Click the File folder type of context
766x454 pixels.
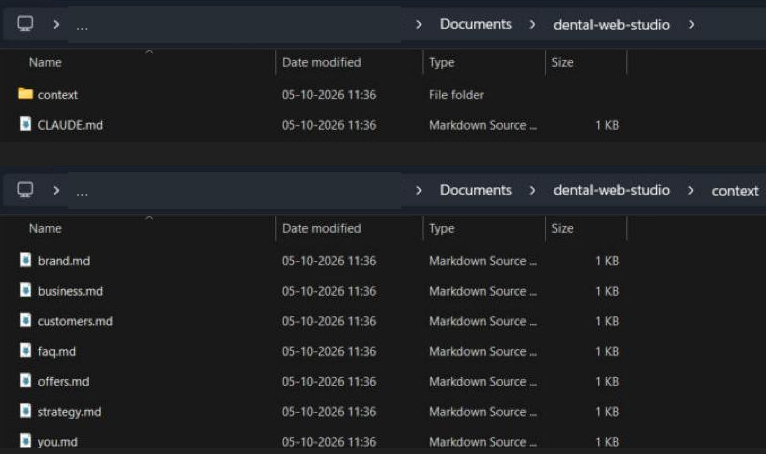pyautogui.click(x=456, y=95)
